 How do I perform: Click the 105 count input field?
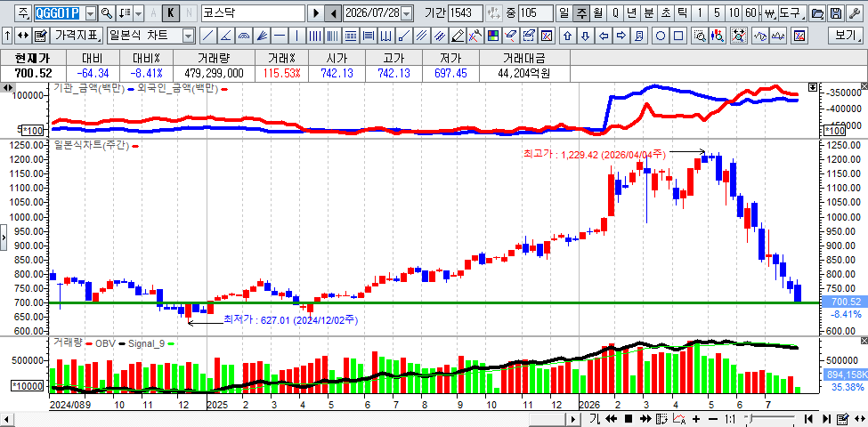click(536, 12)
